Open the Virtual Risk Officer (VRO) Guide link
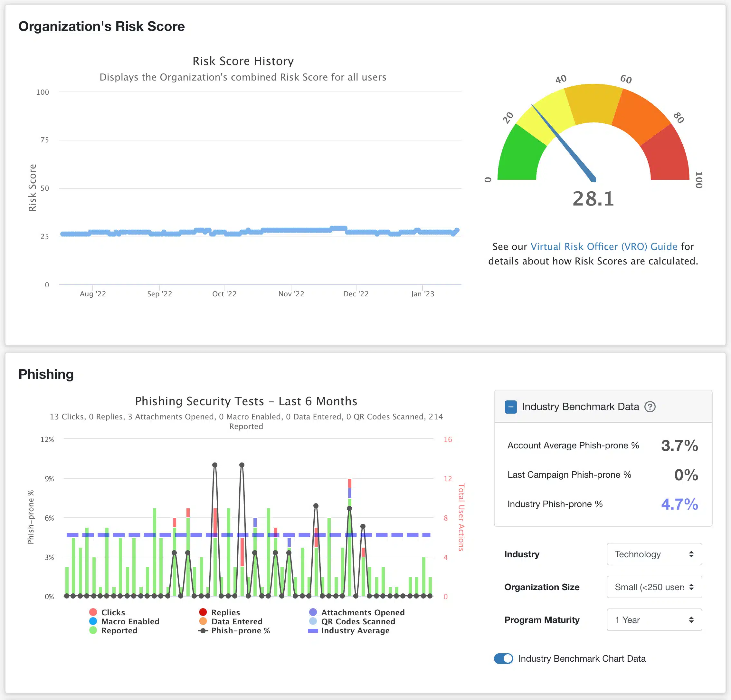731x700 pixels. [x=603, y=247]
